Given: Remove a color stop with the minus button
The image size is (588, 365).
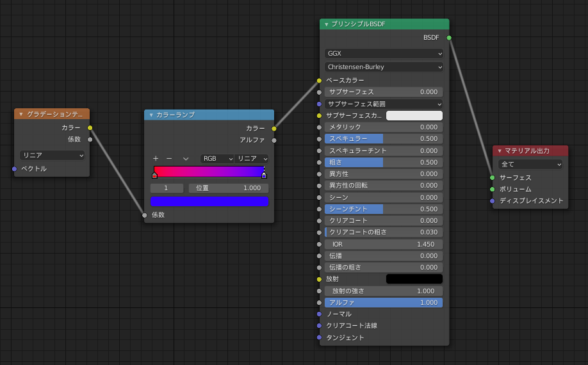Looking at the screenshot, I should coord(169,159).
